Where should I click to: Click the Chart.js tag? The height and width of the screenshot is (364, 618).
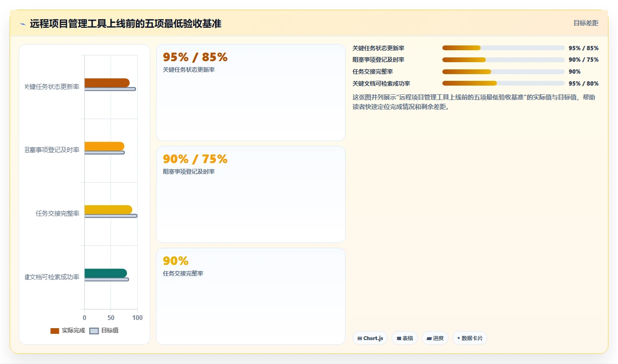click(x=370, y=338)
